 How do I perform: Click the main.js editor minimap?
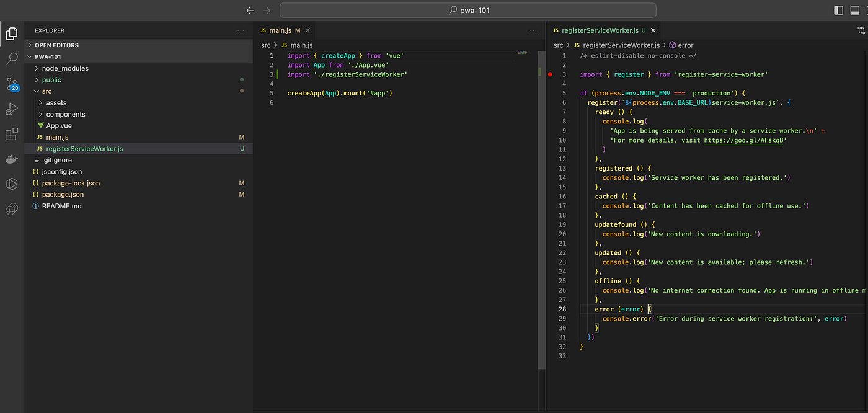pyautogui.click(x=522, y=53)
